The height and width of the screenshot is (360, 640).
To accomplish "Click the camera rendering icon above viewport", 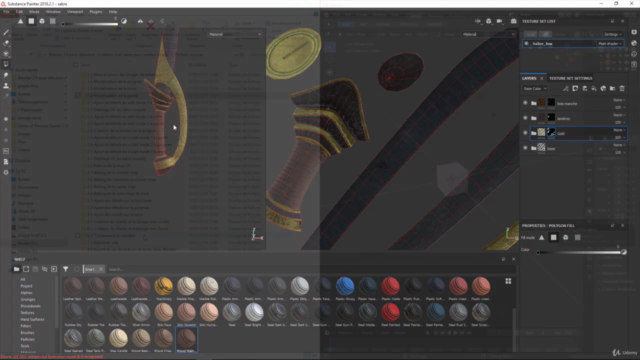I will 488,21.
